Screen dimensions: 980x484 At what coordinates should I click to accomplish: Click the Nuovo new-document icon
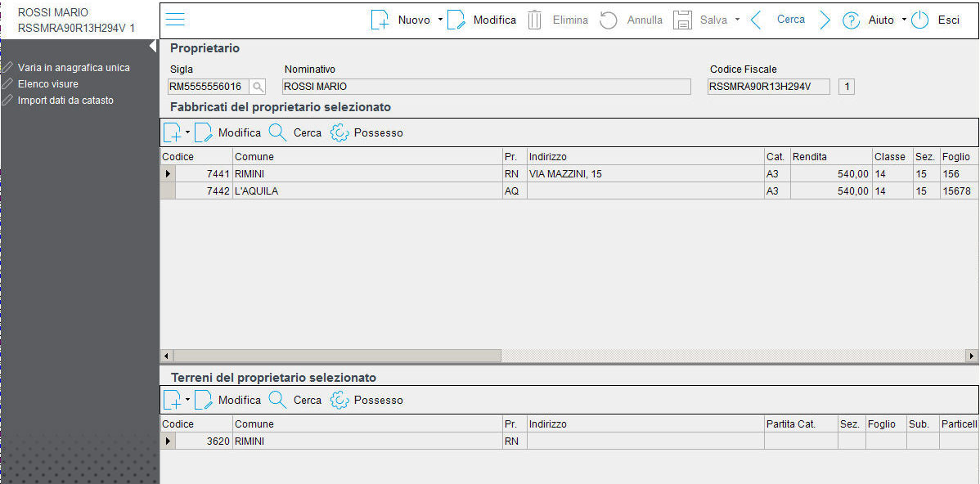point(380,20)
